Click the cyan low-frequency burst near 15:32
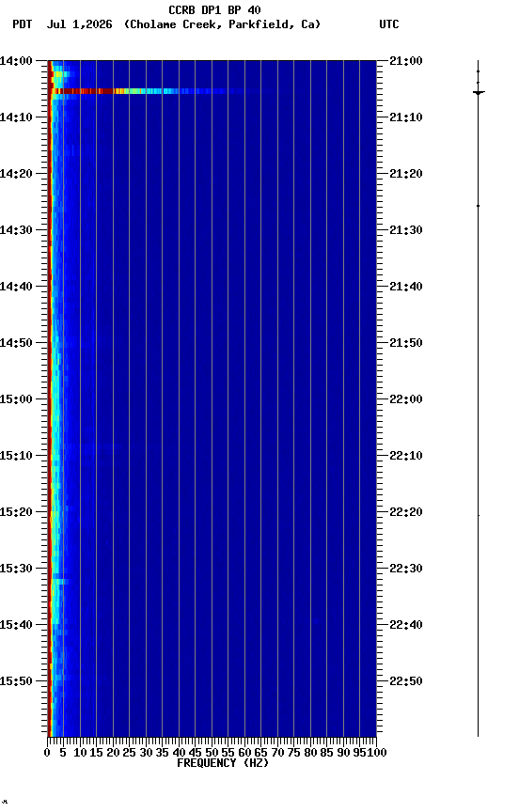Screen dimensions: 519x812 coord(60,582)
